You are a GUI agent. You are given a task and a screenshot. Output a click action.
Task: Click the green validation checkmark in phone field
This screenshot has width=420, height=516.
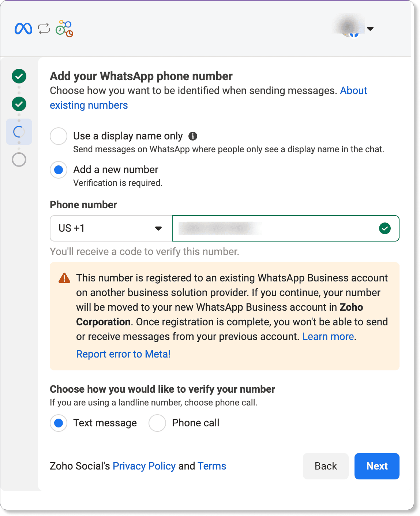click(x=385, y=228)
